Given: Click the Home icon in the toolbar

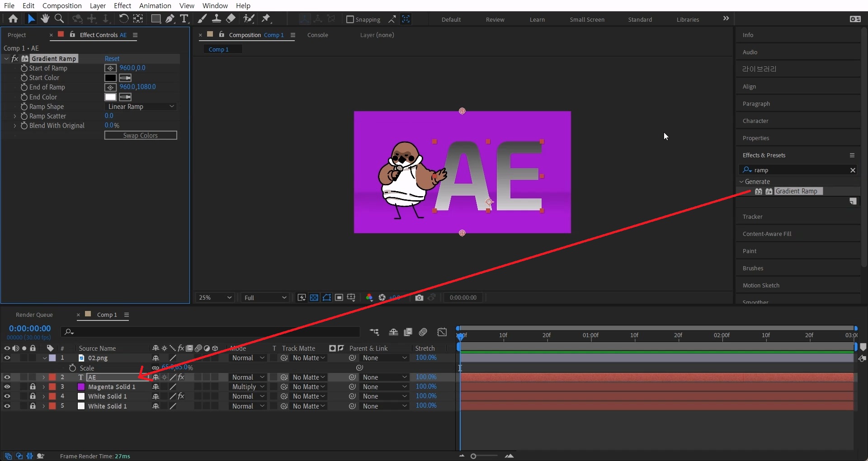Looking at the screenshot, I should pyautogui.click(x=13, y=19).
